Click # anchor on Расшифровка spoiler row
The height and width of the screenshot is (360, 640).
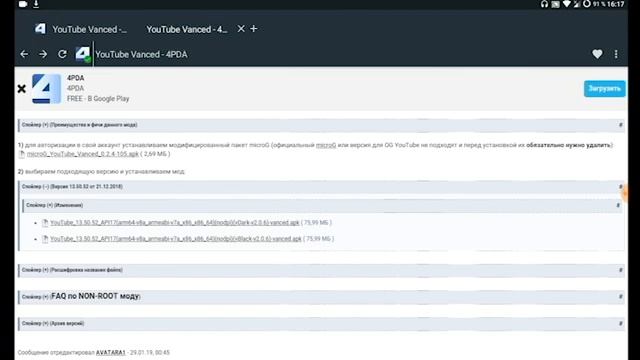620,270
